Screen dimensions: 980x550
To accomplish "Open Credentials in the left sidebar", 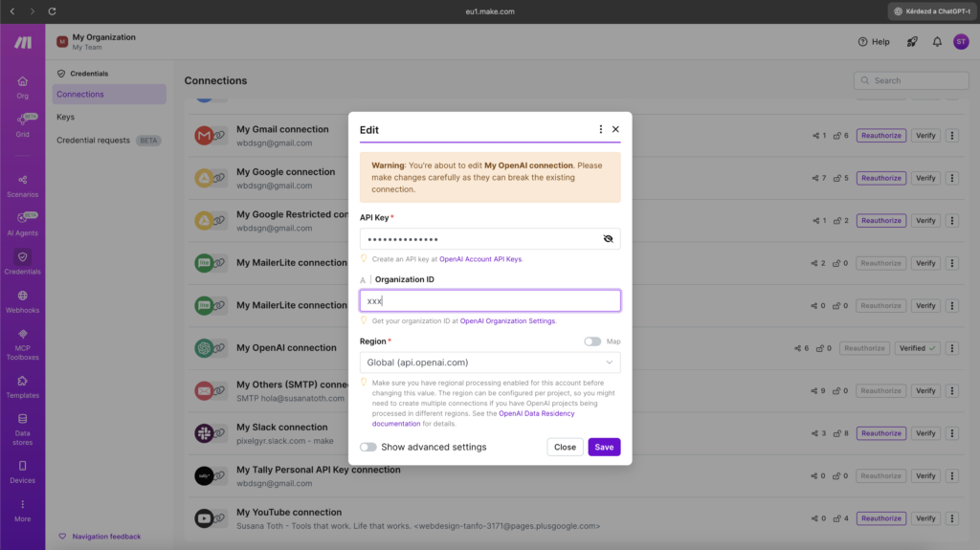I will tap(23, 263).
